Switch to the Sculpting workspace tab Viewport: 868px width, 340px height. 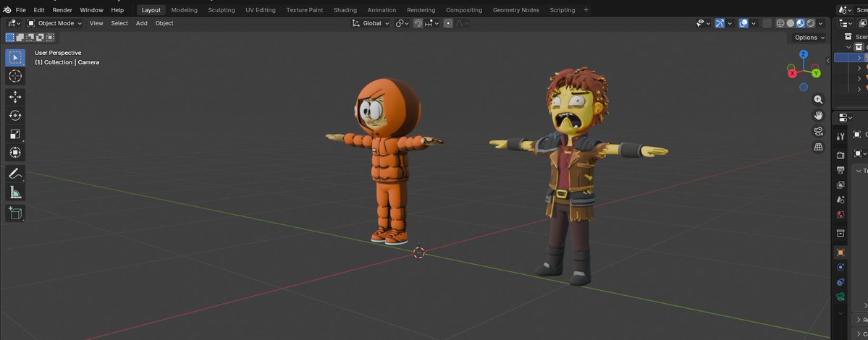pos(222,10)
